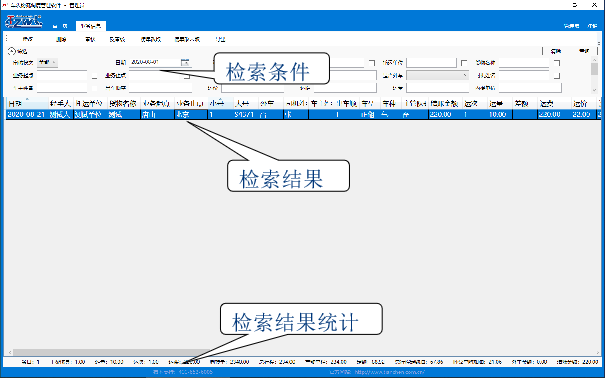Click the toolbar's dotted grip handle
This screenshot has width=605, height=378.
(x=6, y=39)
